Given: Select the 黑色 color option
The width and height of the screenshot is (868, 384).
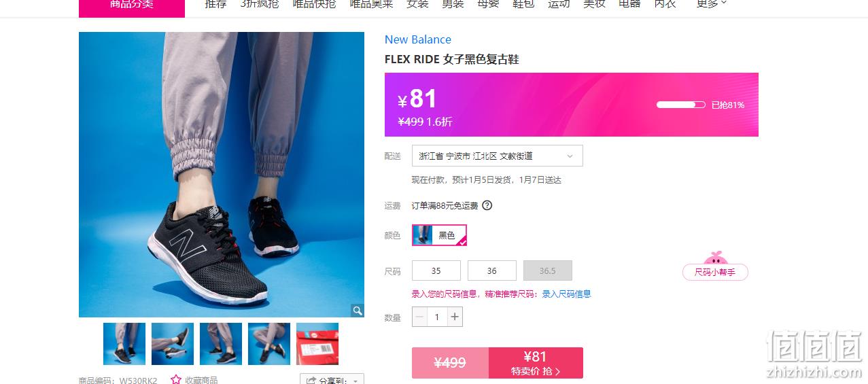Looking at the screenshot, I should point(439,235).
